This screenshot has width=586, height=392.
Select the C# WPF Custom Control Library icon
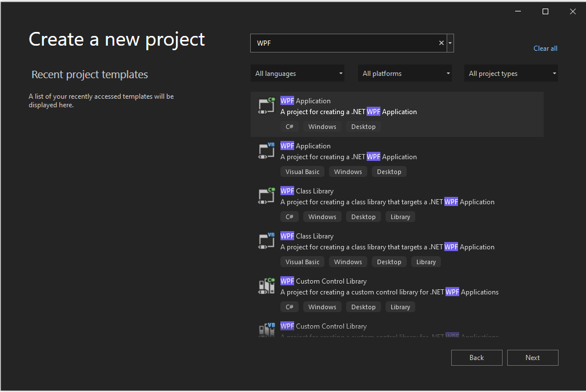pos(266,285)
